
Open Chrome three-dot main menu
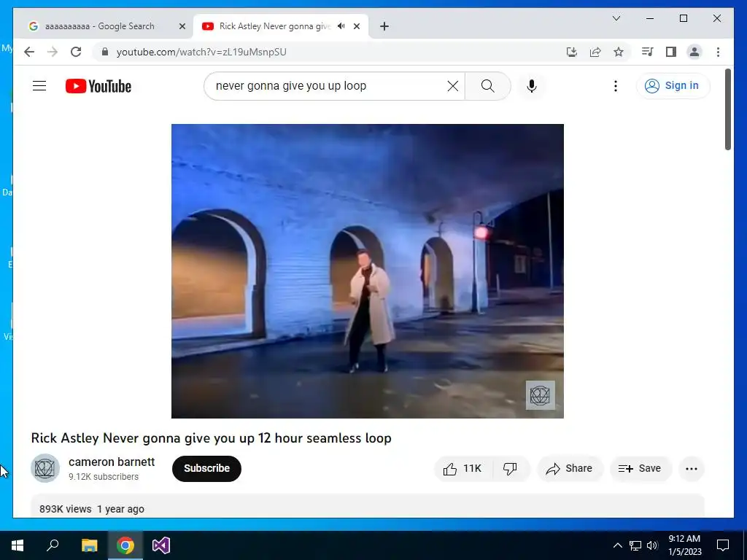point(718,52)
